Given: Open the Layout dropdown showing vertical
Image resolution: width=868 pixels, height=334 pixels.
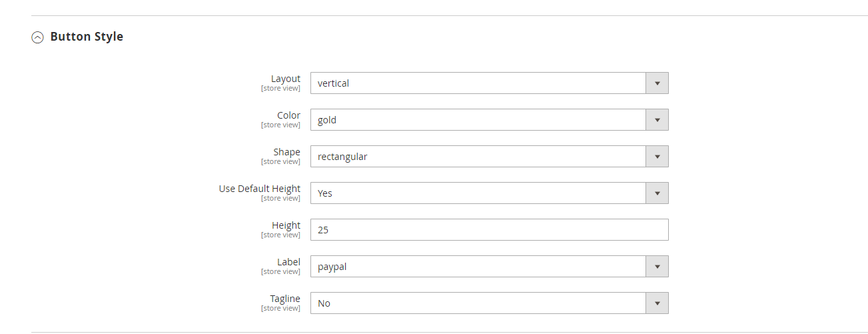Looking at the screenshot, I should (x=478, y=83).
